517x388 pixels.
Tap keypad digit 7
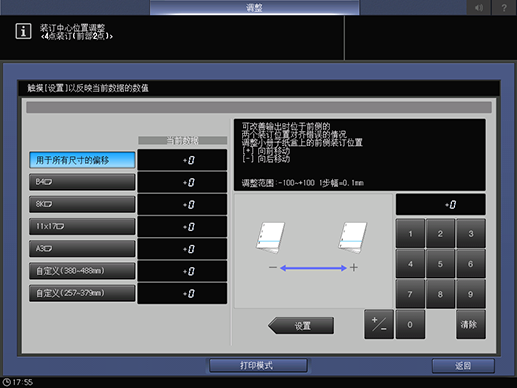pos(410,294)
